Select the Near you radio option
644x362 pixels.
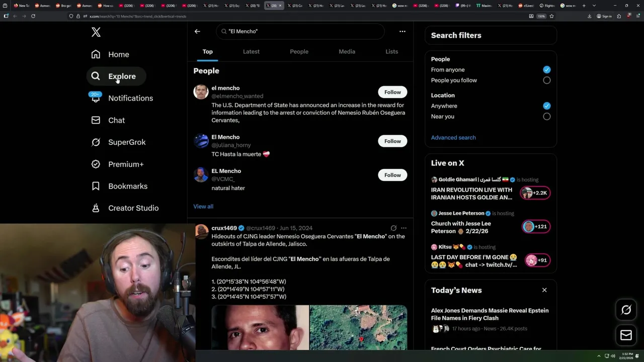coord(546,117)
